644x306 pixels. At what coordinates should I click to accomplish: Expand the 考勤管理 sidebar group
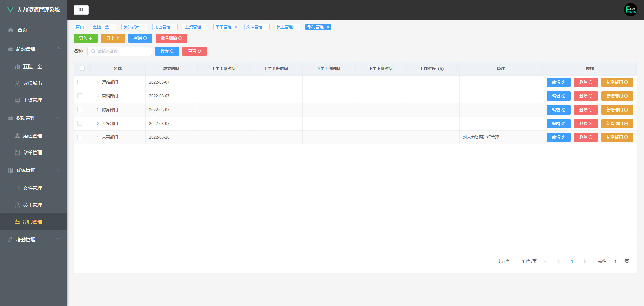(x=58, y=239)
